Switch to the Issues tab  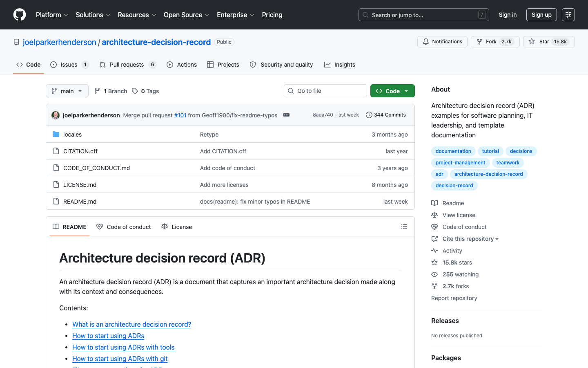point(69,65)
